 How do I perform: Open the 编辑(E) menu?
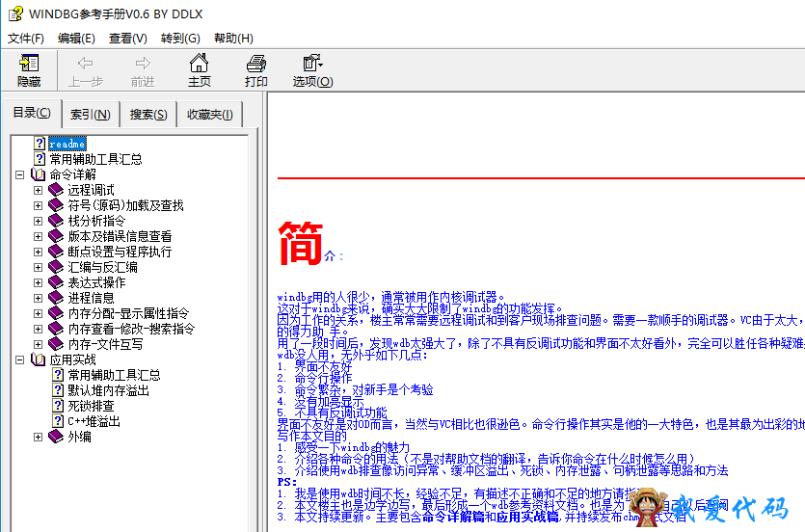76,39
